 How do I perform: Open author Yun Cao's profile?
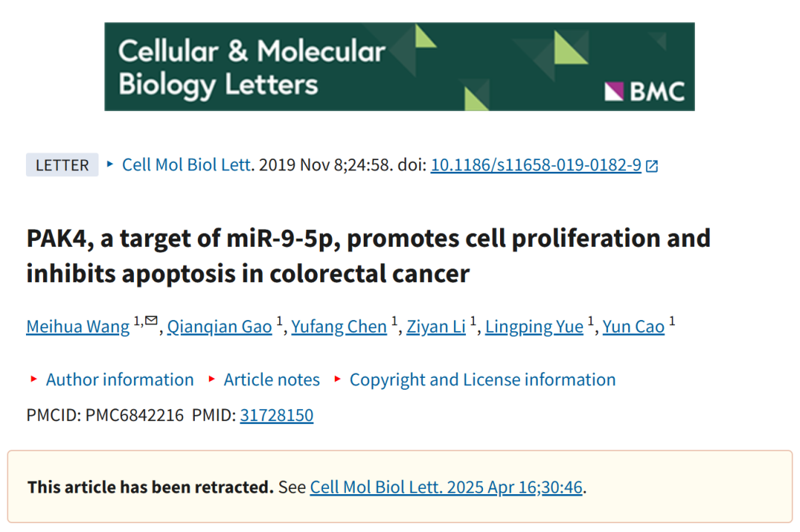tap(633, 326)
